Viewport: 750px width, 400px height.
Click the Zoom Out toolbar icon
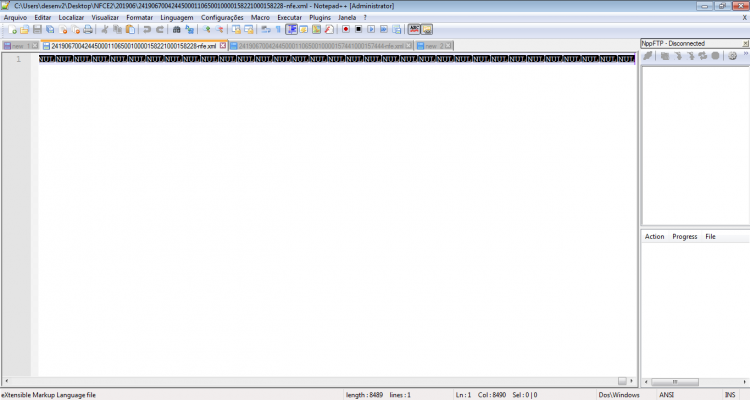point(220,30)
